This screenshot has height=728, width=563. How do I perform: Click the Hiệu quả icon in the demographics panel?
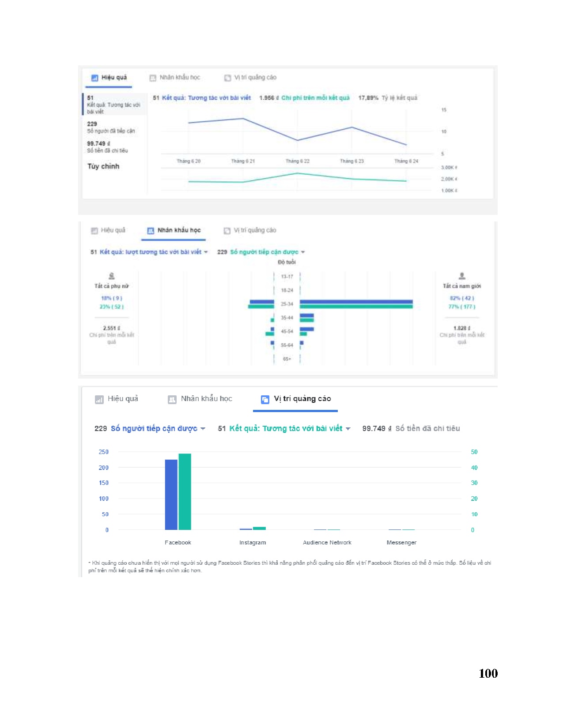(x=94, y=231)
